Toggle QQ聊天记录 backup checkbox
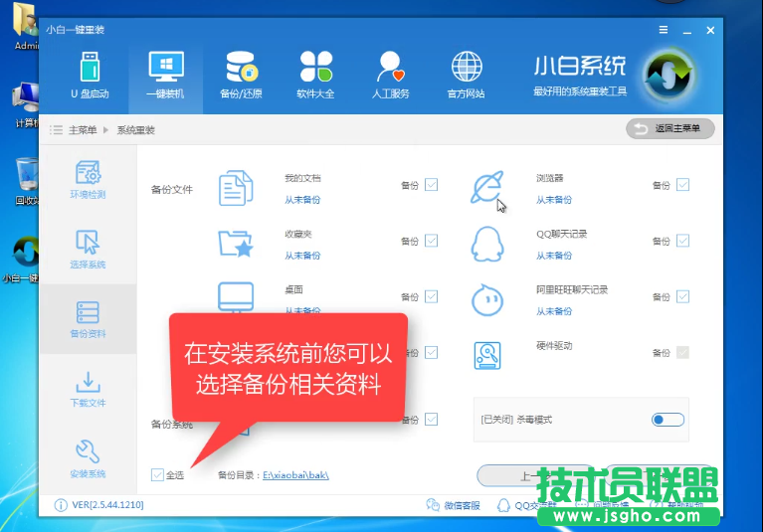 coord(682,241)
